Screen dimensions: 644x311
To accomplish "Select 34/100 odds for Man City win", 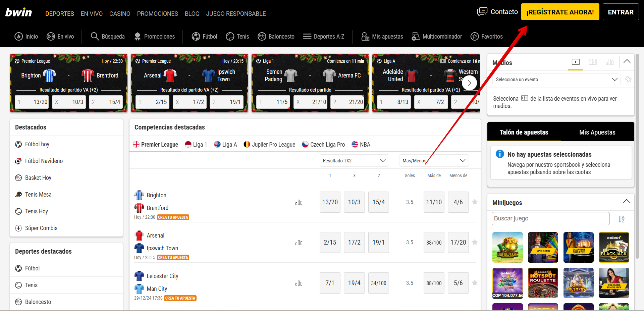I will click(379, 283).
